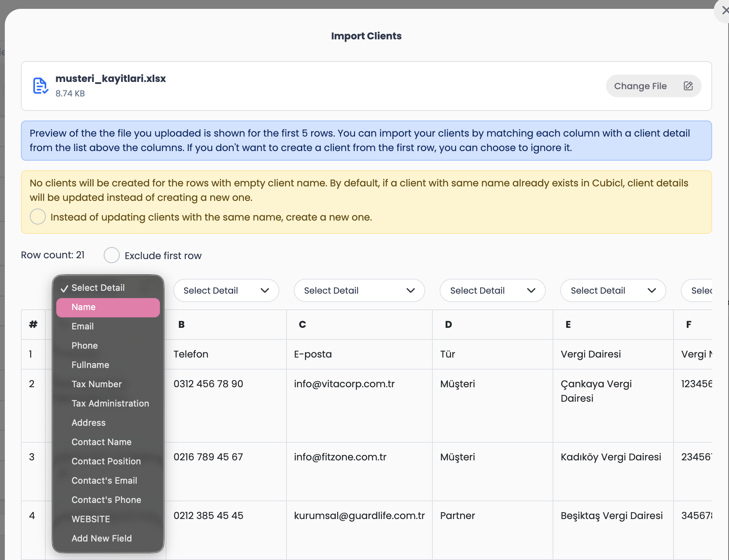Click the Change File button
The height and width of the screenshot is (560, 729).
point(653,86)
